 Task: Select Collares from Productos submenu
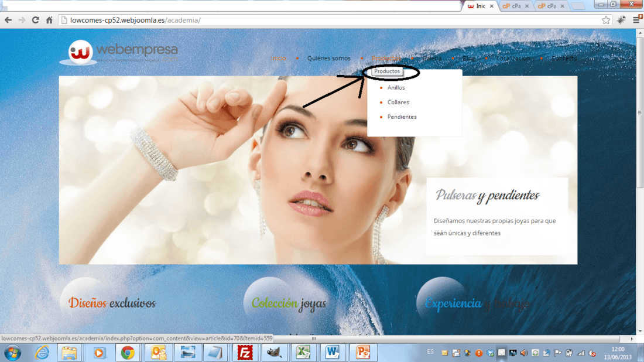398,103
